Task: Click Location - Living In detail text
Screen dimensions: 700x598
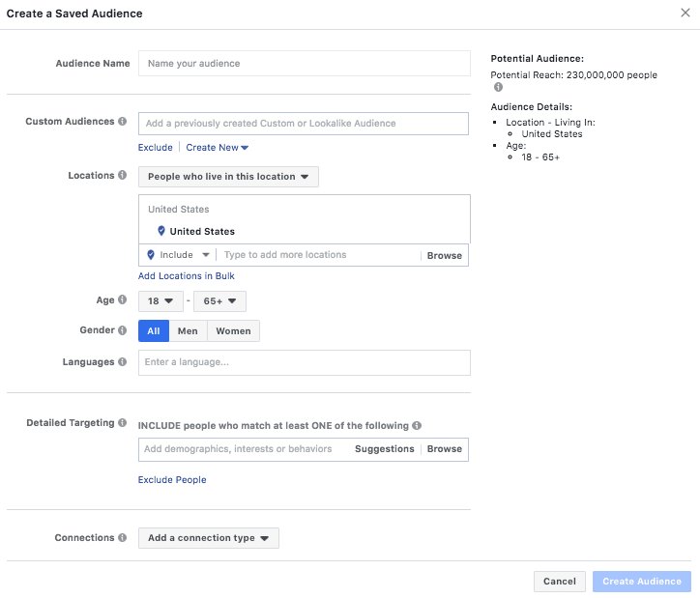Action: click(x=550, y=122)
